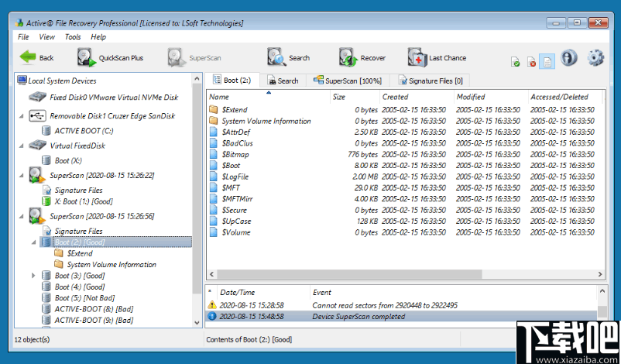Click the Recover toolbar button
621x364 pixels.
[362, 58]
